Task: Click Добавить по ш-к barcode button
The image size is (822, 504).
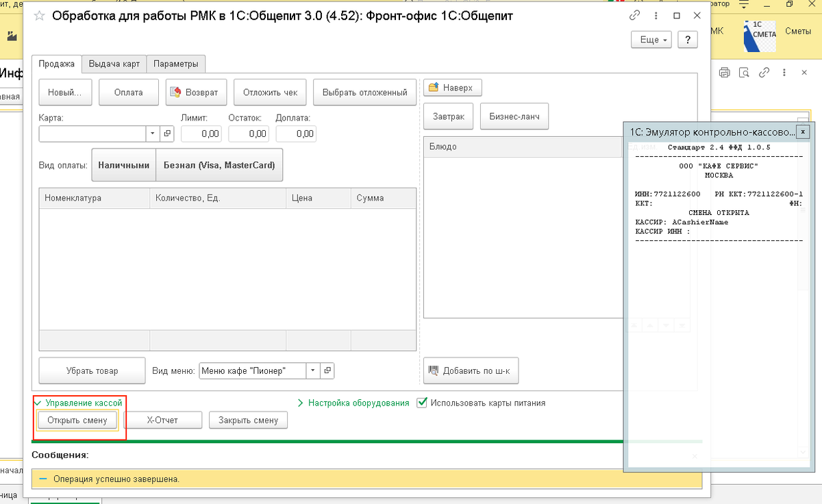Action: pyautogui.click(x=471, y=370)
